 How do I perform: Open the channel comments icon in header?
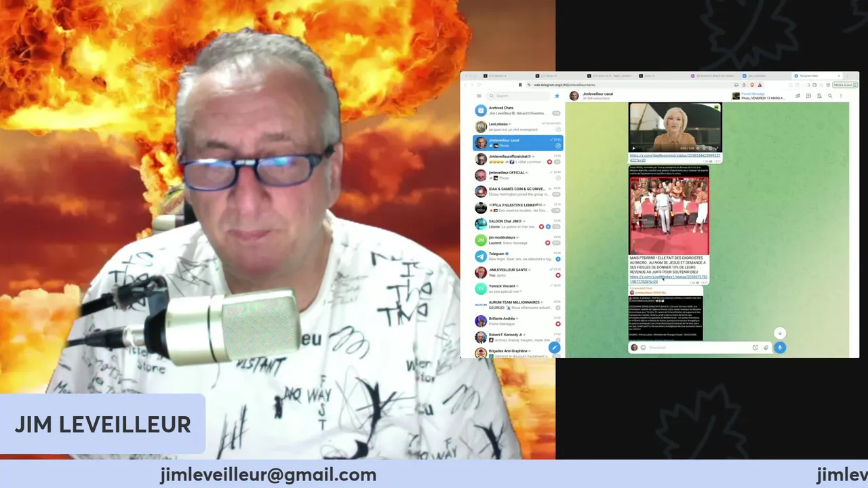pos(808,96)
